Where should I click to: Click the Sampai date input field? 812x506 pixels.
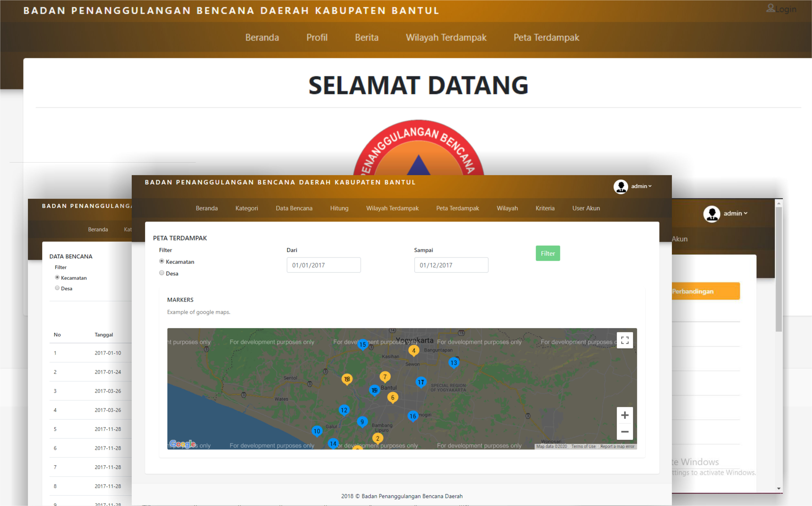click(451, 265)
